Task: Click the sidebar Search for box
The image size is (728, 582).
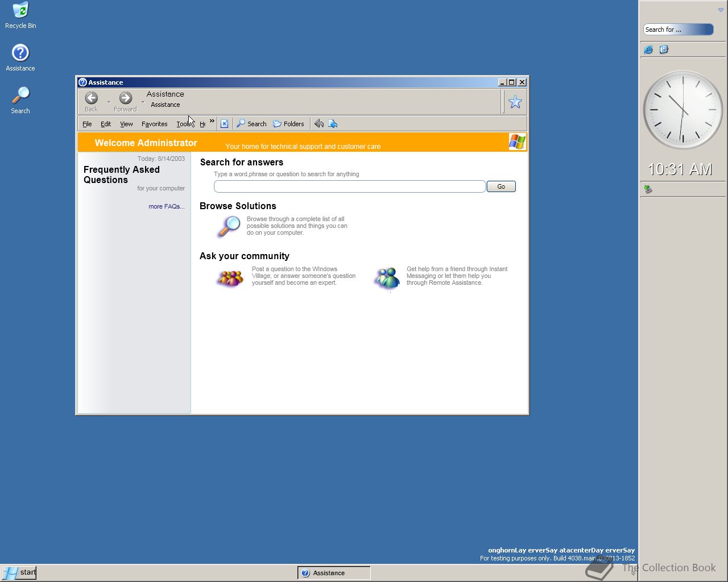Action: (679, 30)
